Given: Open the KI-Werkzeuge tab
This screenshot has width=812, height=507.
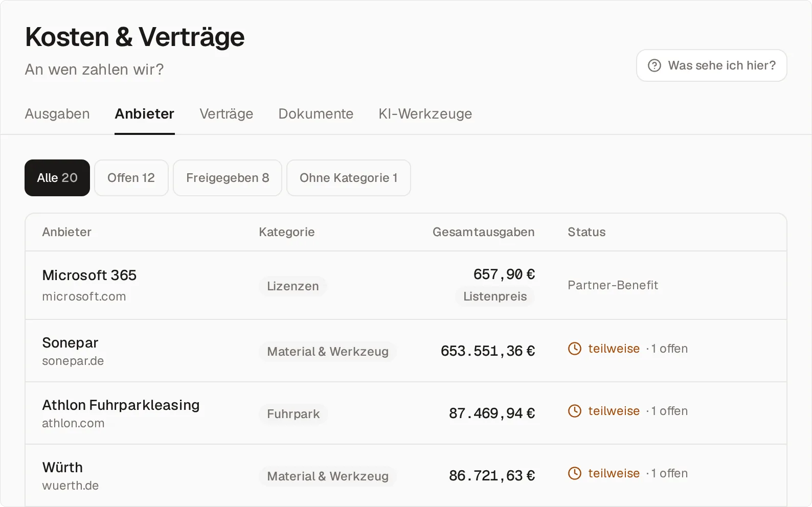Looking at the screenshot, I should point(425,113).
